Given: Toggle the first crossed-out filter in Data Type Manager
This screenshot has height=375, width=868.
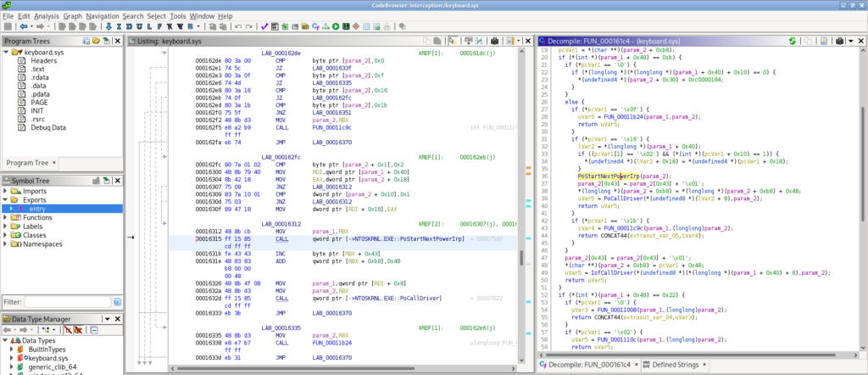Looking at the screenshot, I should click(x=66, y=331).
